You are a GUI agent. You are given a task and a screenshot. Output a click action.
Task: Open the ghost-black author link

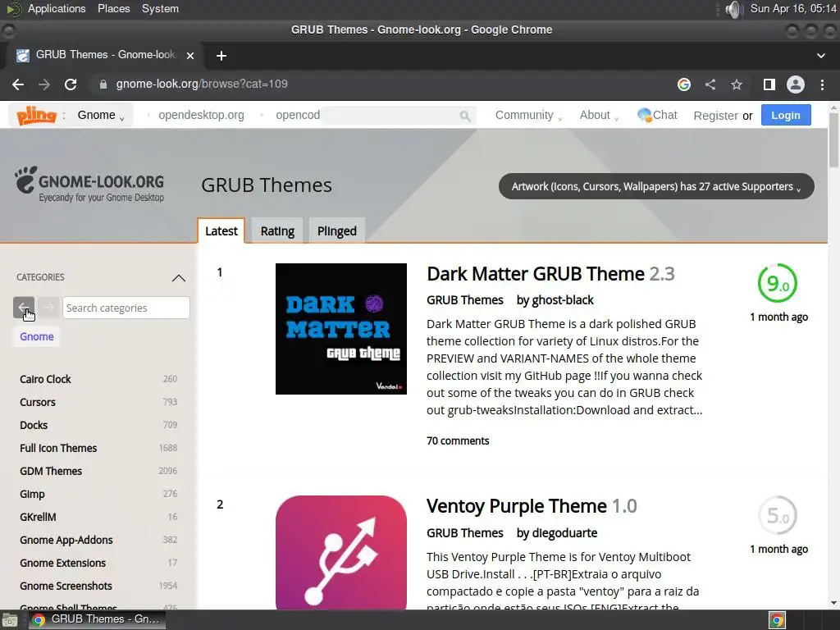tap(563, 300)
